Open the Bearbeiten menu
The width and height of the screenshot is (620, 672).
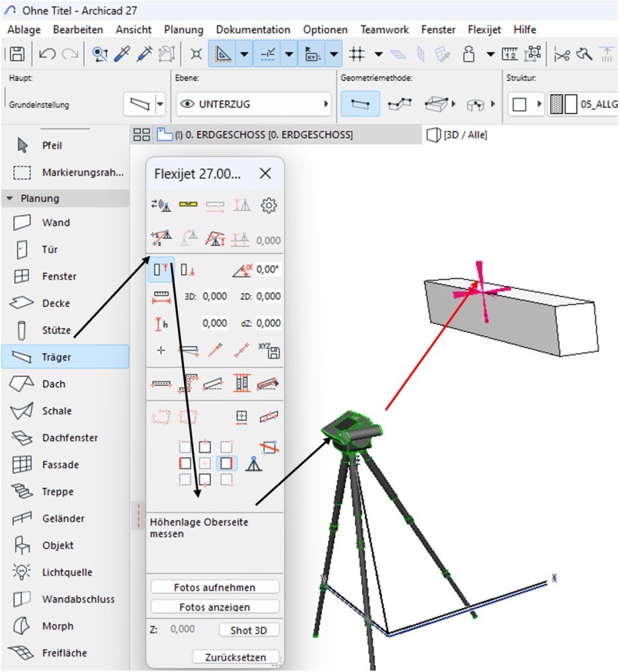[78, 30]
